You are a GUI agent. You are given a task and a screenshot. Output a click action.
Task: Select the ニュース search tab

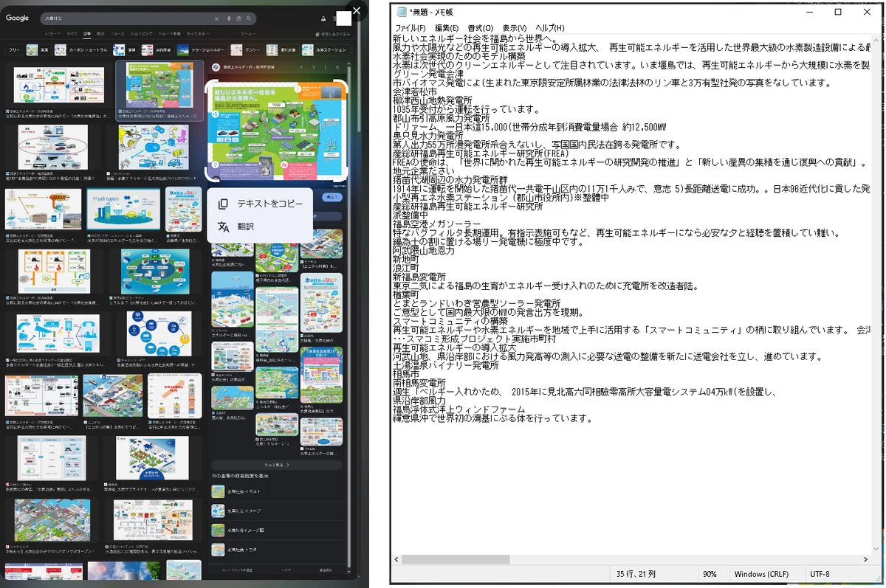point(117,34)
